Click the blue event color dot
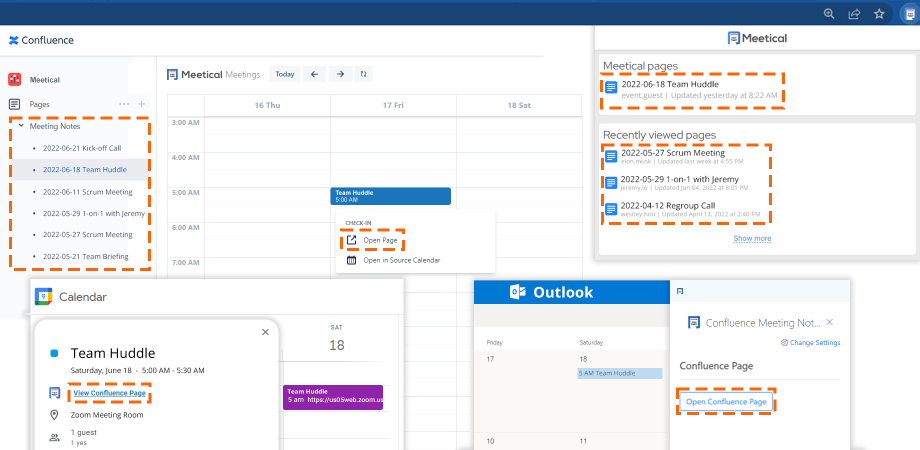The height and width of the screenshot is (450, 920). click(x=55, y=353)
